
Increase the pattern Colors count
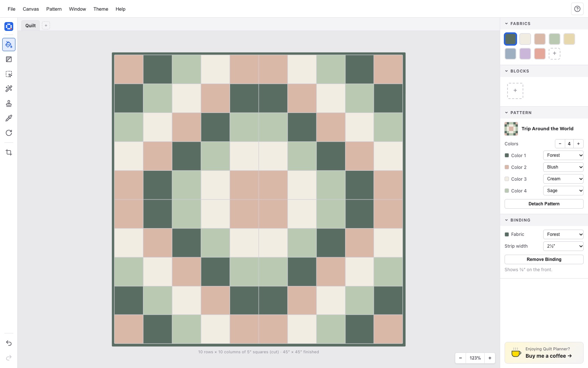tap(578, 144)
